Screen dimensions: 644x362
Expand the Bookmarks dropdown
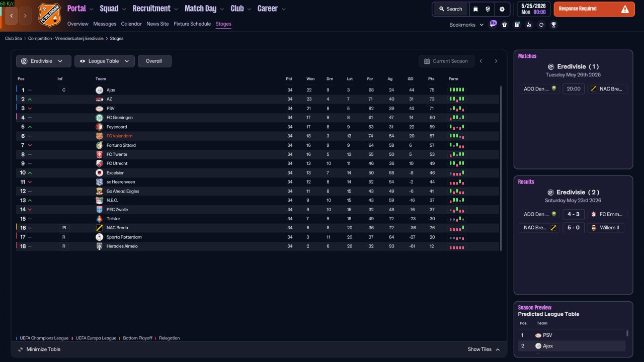(x=466, y=25)
